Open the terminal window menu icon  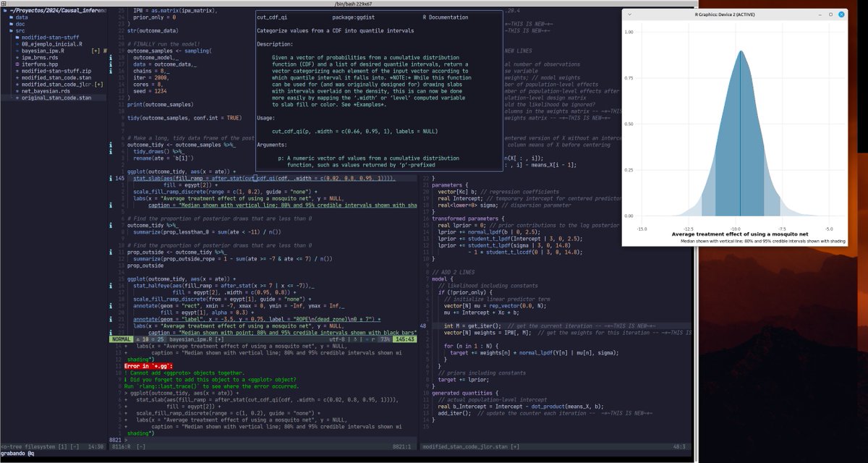(4, 4)
